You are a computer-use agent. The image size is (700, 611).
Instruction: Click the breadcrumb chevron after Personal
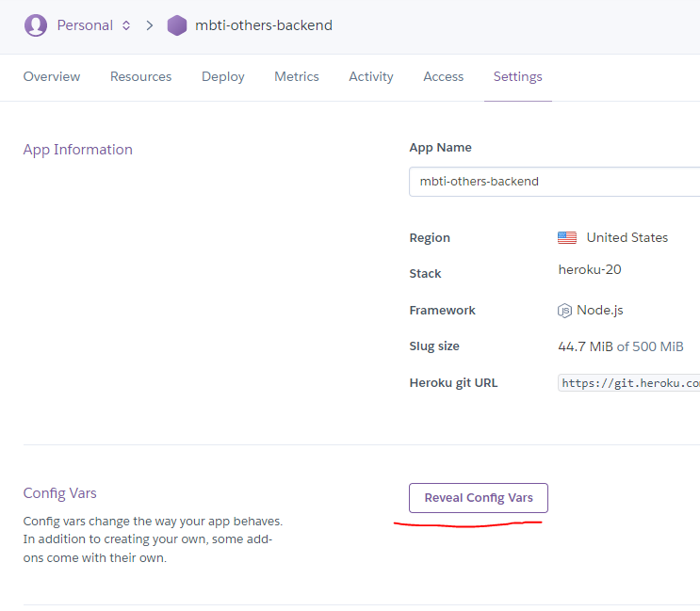pyautogui.click(x=150, y=25)
